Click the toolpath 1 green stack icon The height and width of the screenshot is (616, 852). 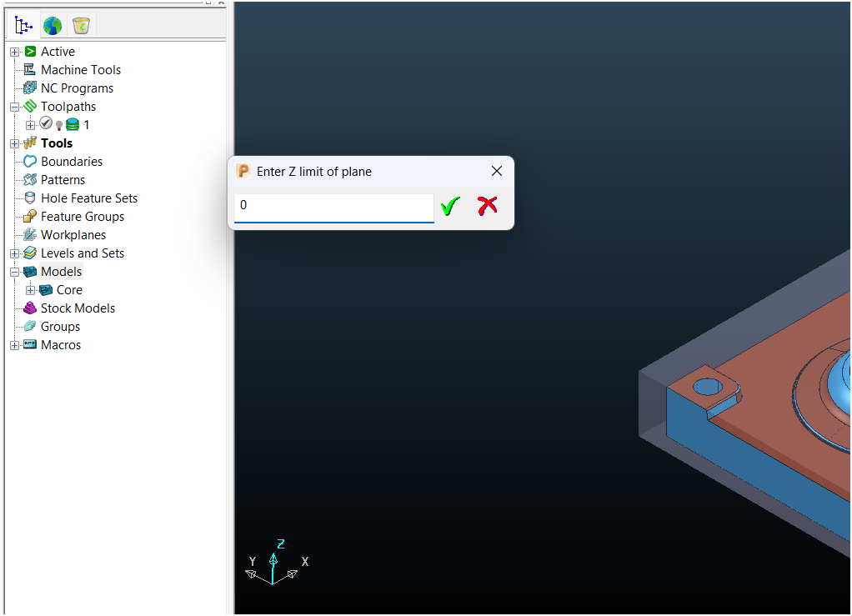pyautogui.click(x=73, y=125)
